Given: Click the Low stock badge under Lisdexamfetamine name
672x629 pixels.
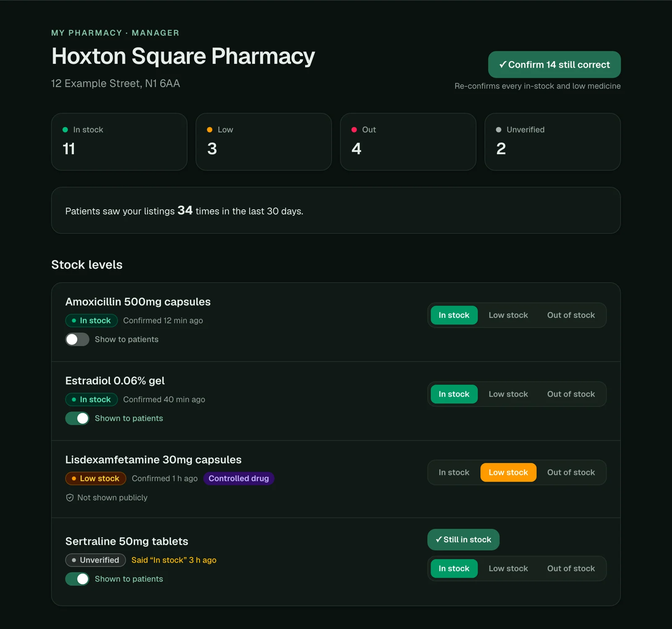Looking at the screenshot, I should coord(96,479).
